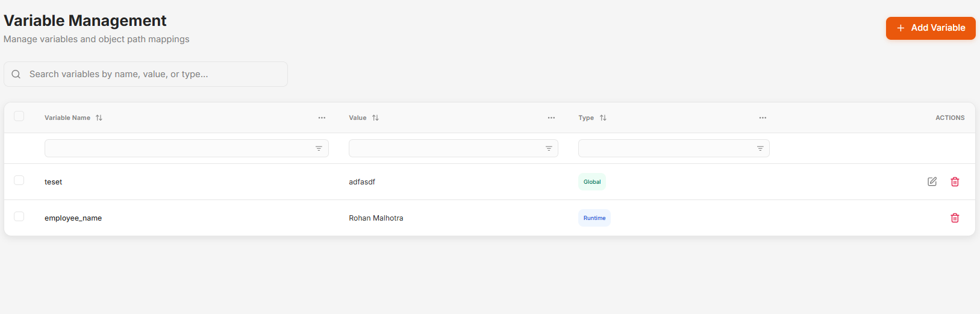
Task: Click the Runtime type badge
Action: click(x=594, y=218)
